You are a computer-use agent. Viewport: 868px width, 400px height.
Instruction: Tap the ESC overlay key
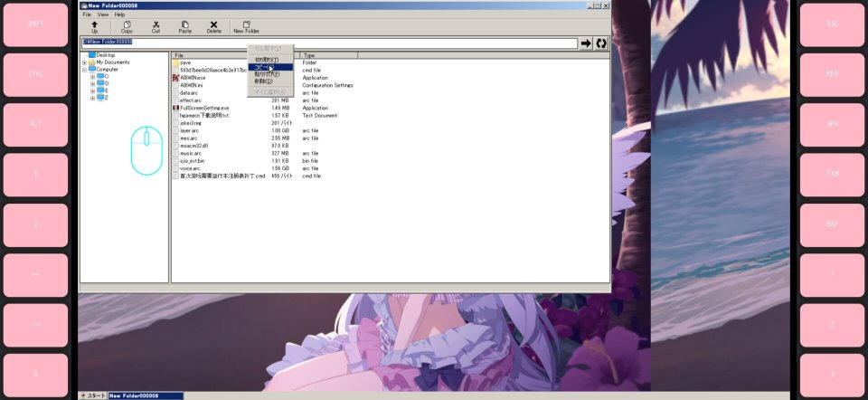pos(832,24)
